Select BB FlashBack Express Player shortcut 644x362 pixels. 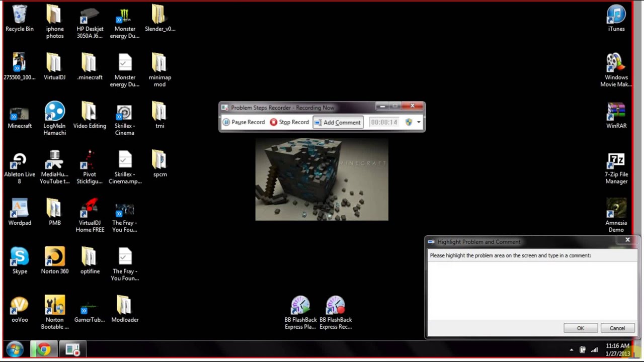(300, 313)
